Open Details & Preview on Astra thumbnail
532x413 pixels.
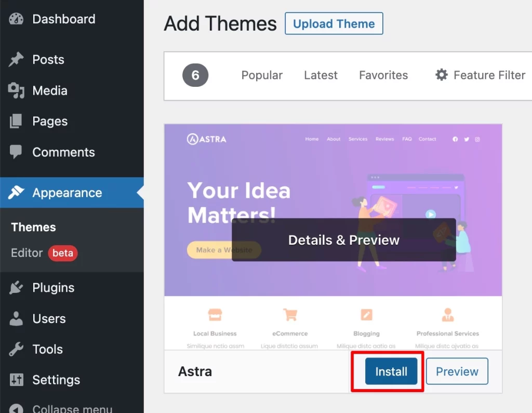tap(343, 240)
